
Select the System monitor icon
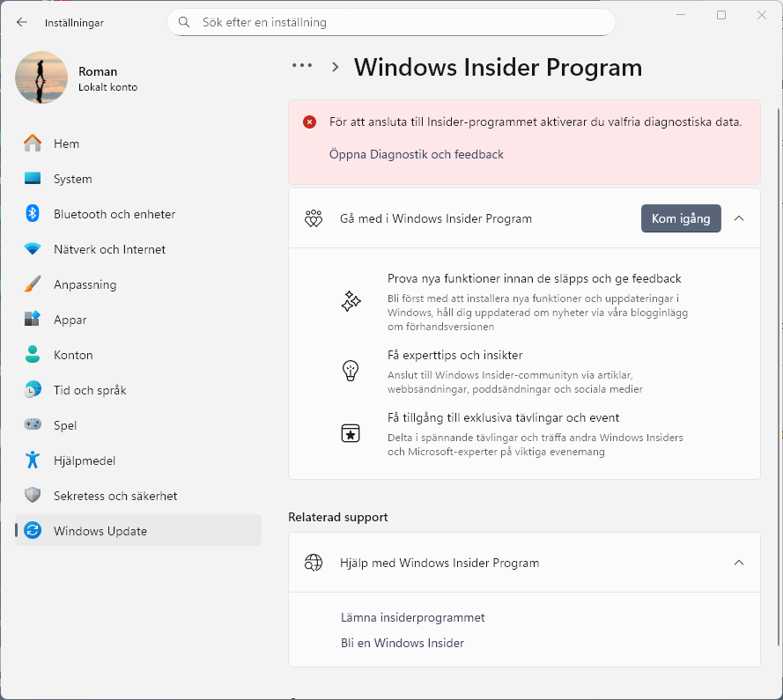point(33,178)
